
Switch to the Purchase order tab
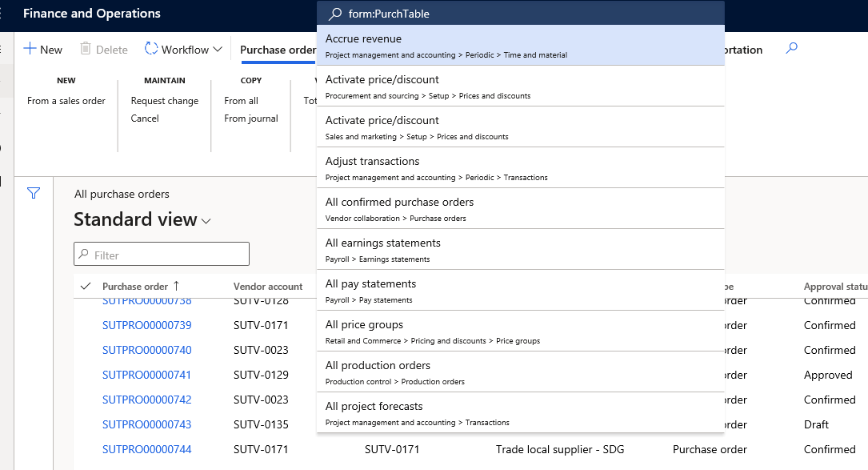click(278, 49)
